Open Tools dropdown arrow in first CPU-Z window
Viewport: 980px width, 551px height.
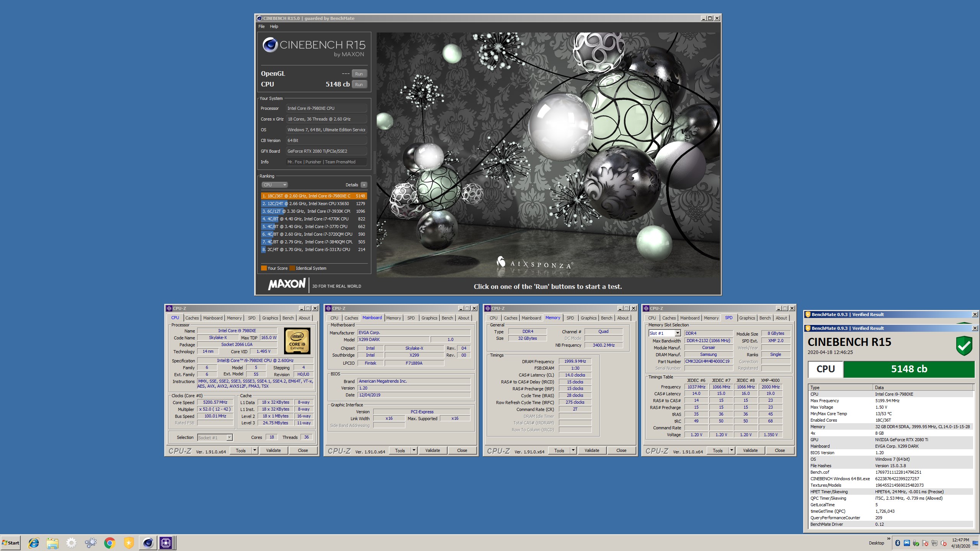(255, 450)
